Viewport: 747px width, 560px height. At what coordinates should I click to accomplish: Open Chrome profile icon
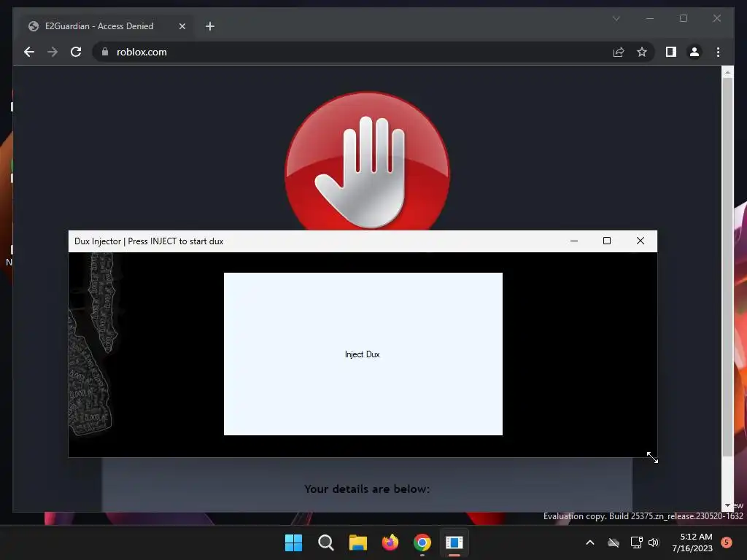pyautogui.click(x=694, y=52)
